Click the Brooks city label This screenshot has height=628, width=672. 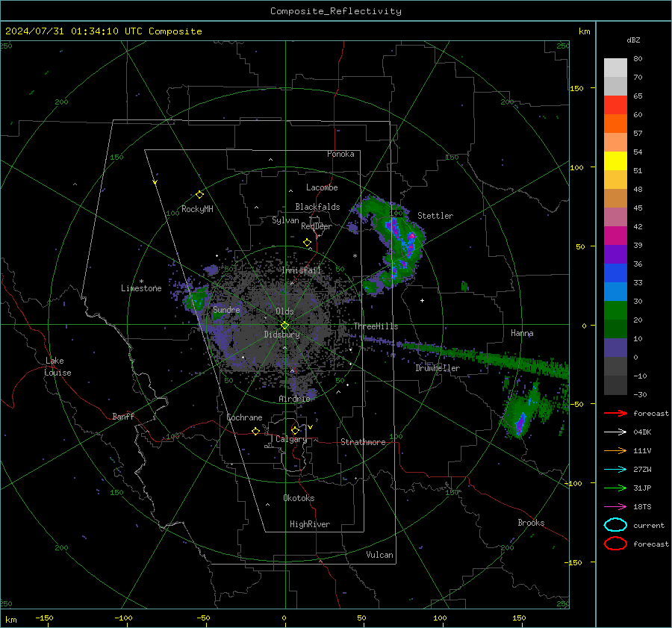click(x=531, y=523)
